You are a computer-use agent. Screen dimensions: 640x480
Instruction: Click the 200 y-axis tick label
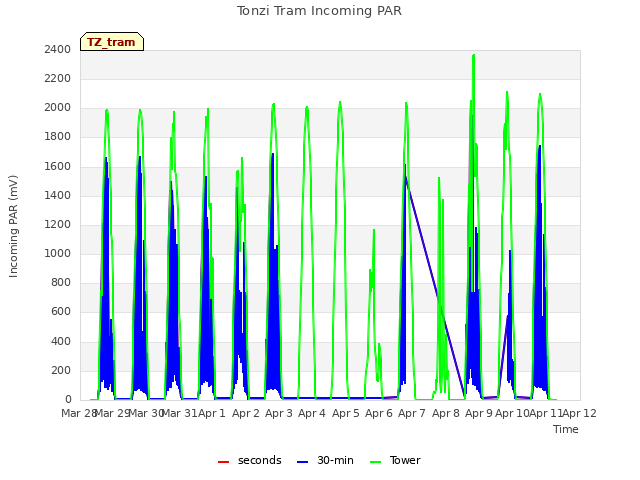pyautogui.click(x=61, y=370)
